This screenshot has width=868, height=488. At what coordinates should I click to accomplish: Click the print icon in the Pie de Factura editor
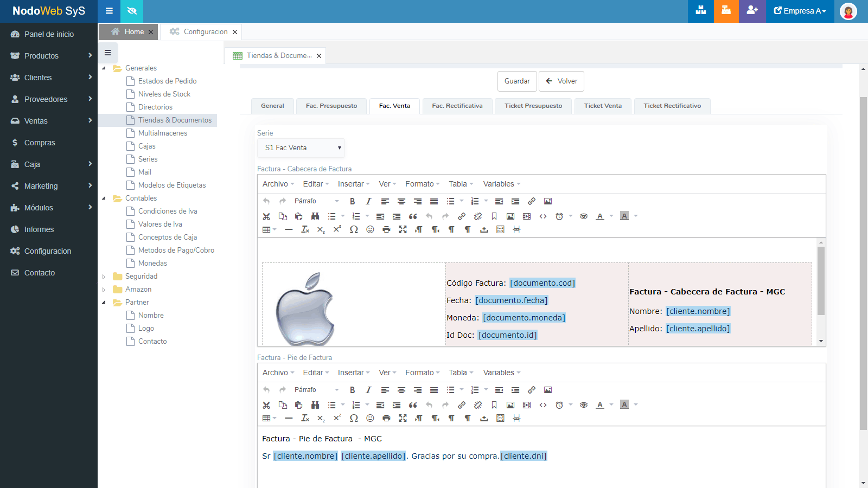click(x=386, y=418)
